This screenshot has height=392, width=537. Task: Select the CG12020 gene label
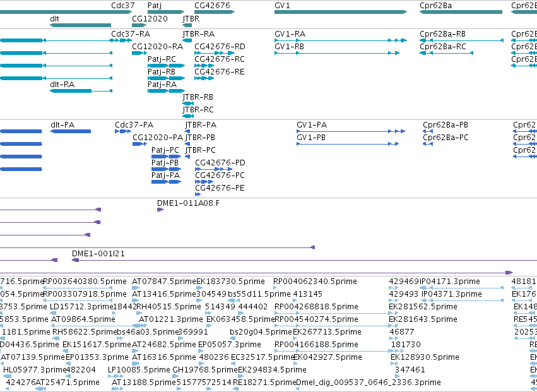tap(150, 18)
